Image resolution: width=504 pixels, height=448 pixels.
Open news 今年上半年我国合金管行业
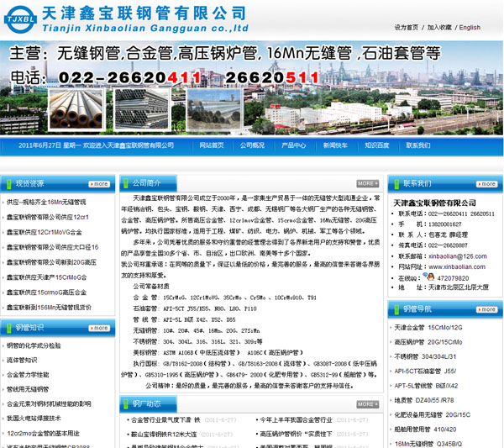(296, 420)
